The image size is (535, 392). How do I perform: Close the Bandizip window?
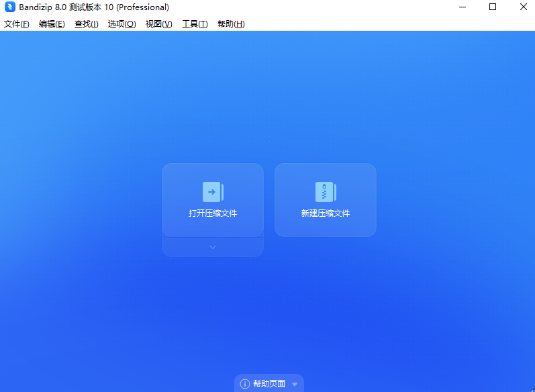(x=524, y=7)
